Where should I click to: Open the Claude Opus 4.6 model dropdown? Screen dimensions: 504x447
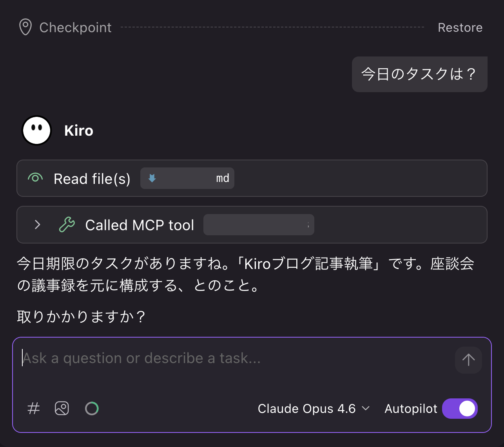[x=313, y=408]
